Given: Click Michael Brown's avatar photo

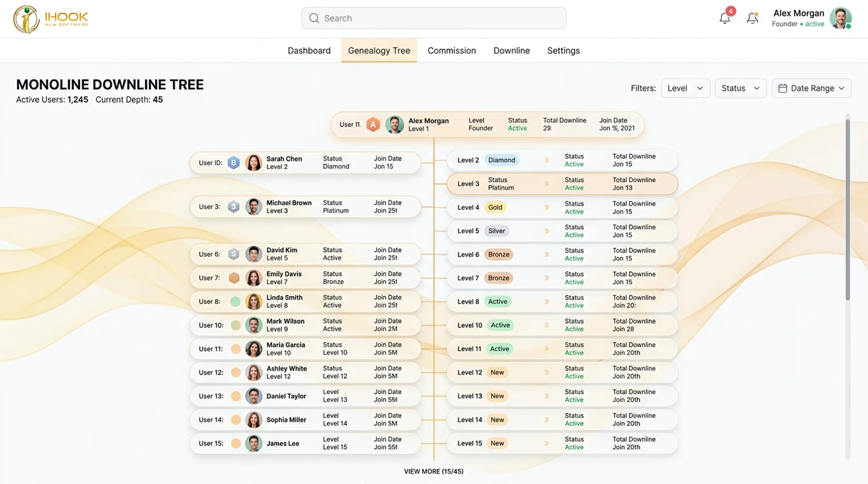Looking at the screenshot, I should [x=254, y=207].
